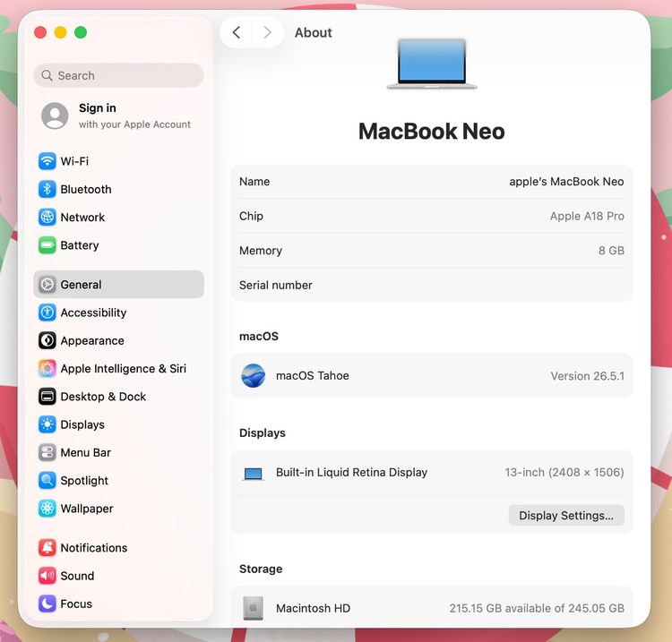Click 215.15 GB available of 245.05 GB

[537, 608]
